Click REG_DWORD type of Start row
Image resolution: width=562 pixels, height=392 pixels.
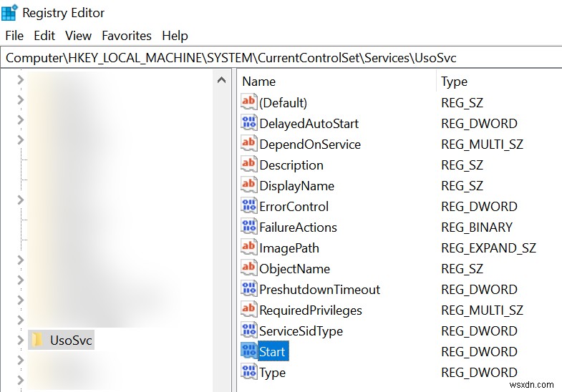[479, 352]
